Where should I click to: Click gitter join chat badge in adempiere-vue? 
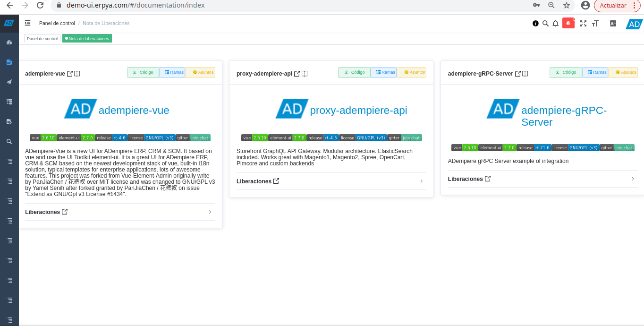click(x=193, y=138)
